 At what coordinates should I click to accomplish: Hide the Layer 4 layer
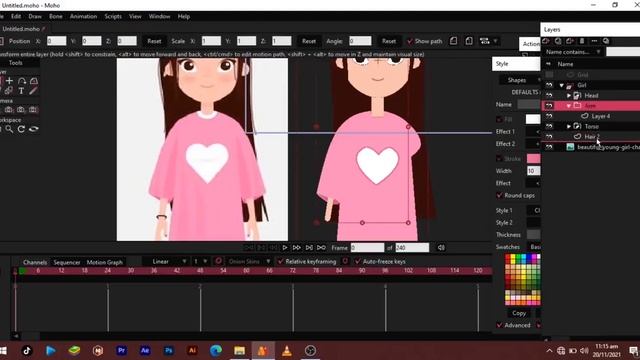point(549,116)
